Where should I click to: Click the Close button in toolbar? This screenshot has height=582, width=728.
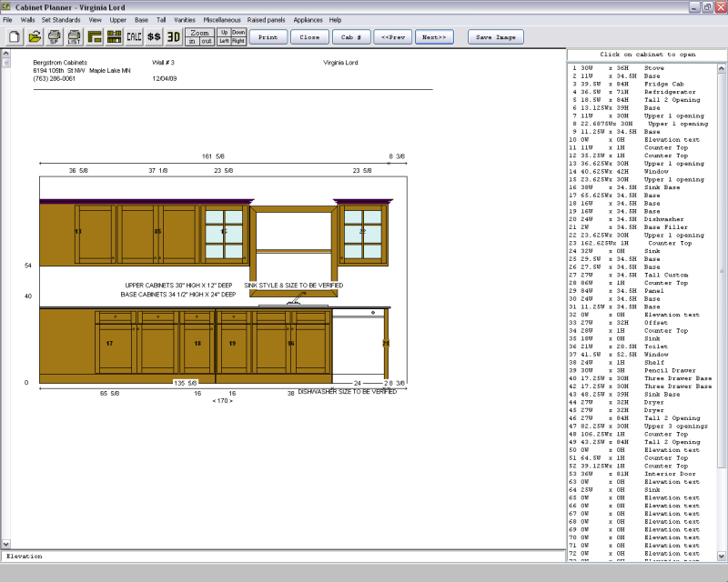309,37
